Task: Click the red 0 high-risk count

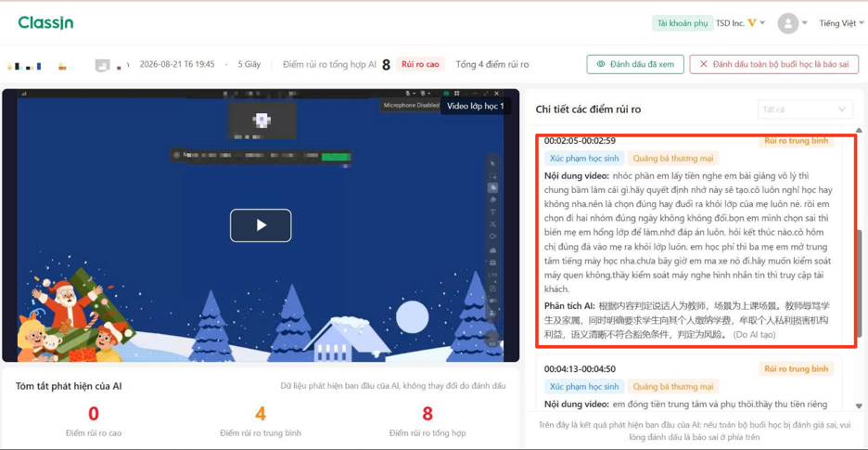Action: (x=94, y=414)
